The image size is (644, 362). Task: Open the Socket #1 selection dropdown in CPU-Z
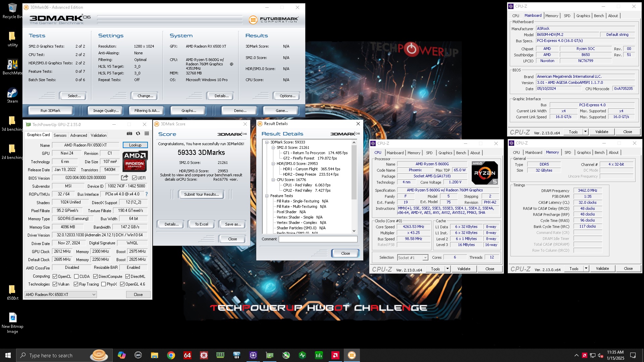[x=413, y=257]
